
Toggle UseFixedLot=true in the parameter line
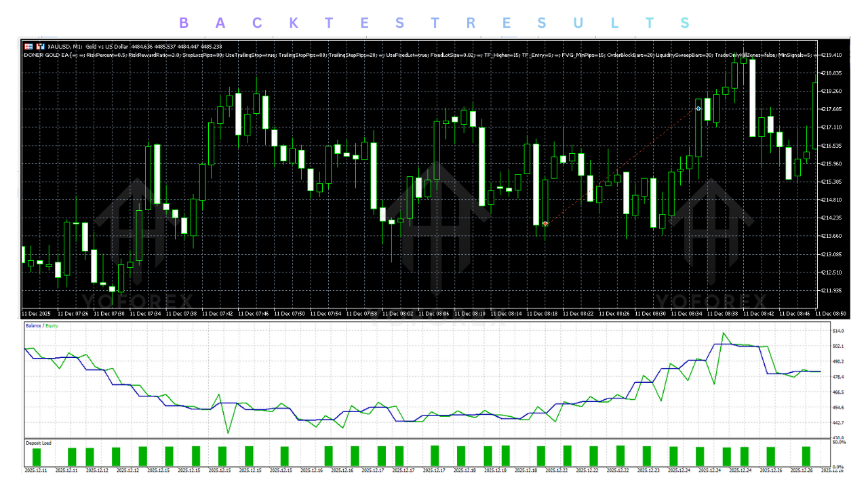[x=407, y=56]
